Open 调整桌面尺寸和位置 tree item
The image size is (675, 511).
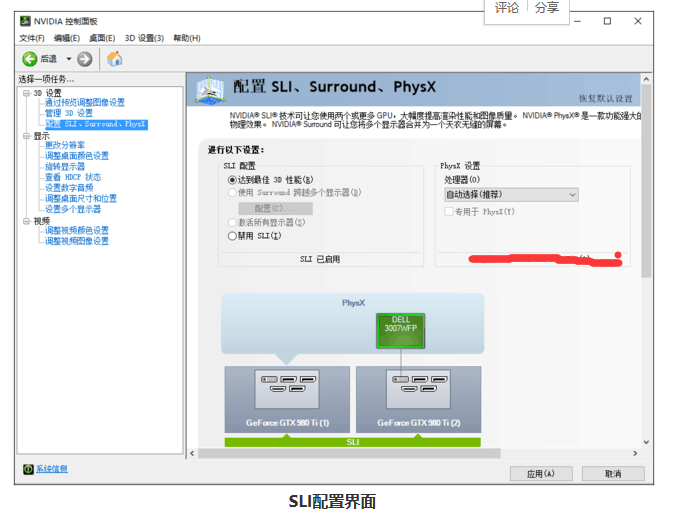point(81,198)
